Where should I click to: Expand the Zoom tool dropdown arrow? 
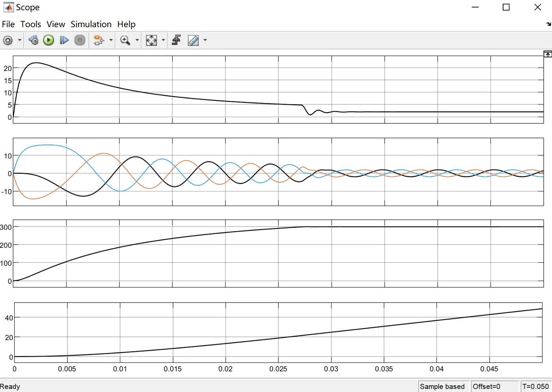137,40
